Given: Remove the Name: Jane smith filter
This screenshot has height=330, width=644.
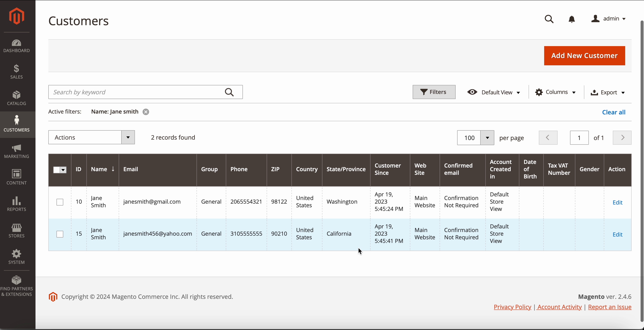Looking at the screenshot, I should pos(146,112).
